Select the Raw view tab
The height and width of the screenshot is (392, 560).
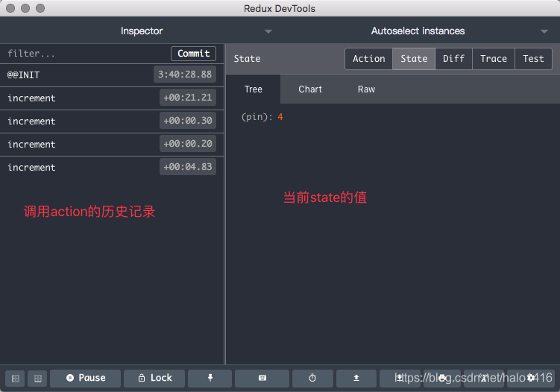pos(366,89)
